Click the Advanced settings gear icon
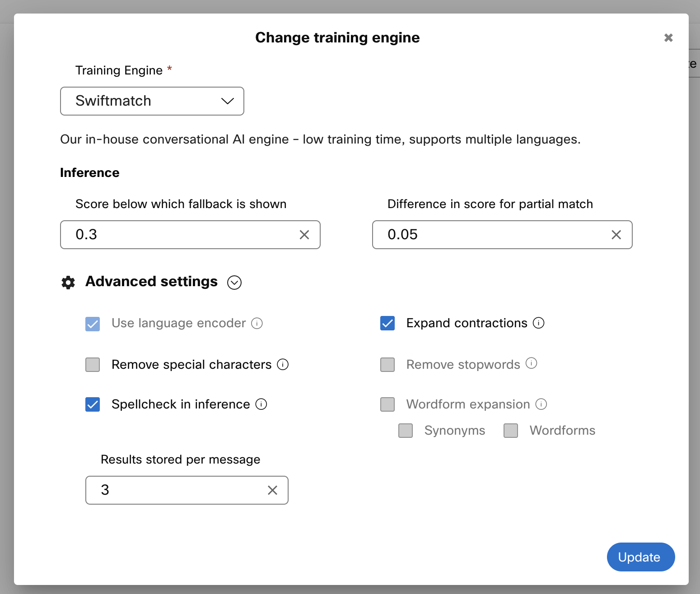 (68, 283)
